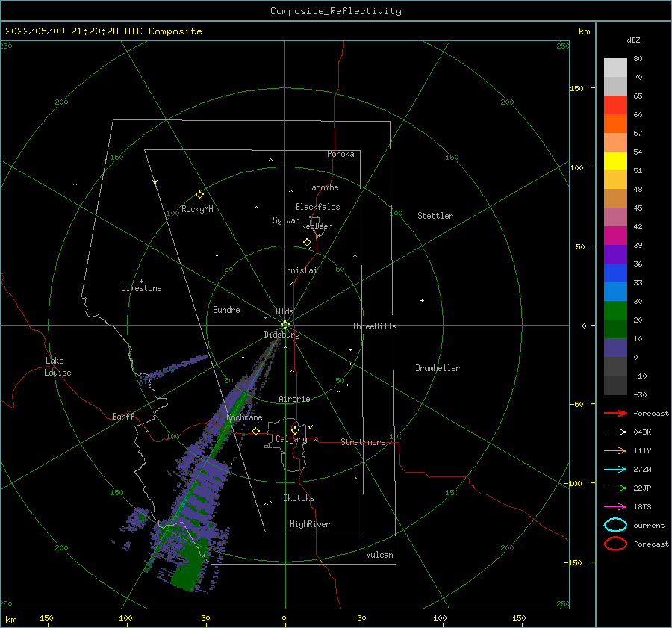This screenshot has width=672, height=628.
Task: Click the magenta 18TS arrow icon
Action: [615, 507]
